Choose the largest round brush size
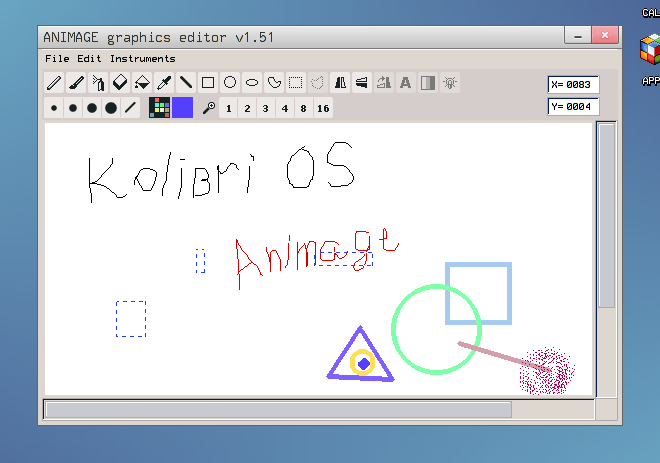The width and height of the screenshot is (660, 463). [x=111, y=108]
